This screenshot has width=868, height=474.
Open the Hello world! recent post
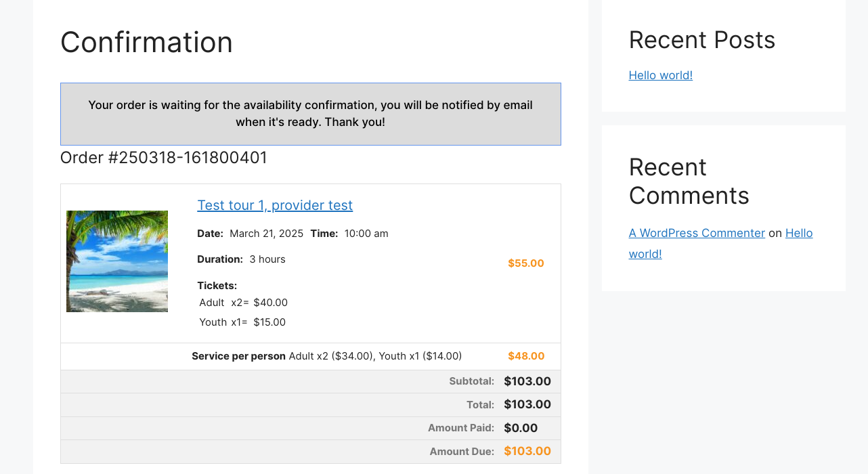(660, 75)
